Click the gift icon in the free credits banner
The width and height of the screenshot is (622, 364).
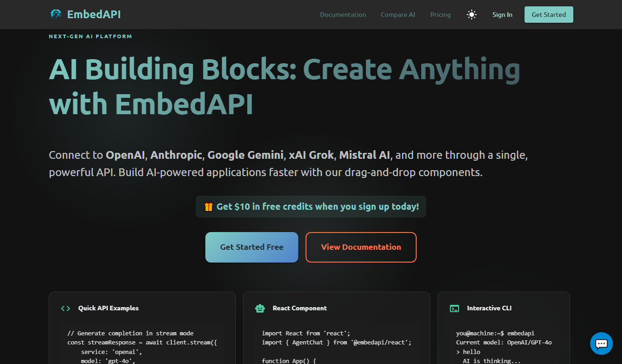[x=209, y=207]
